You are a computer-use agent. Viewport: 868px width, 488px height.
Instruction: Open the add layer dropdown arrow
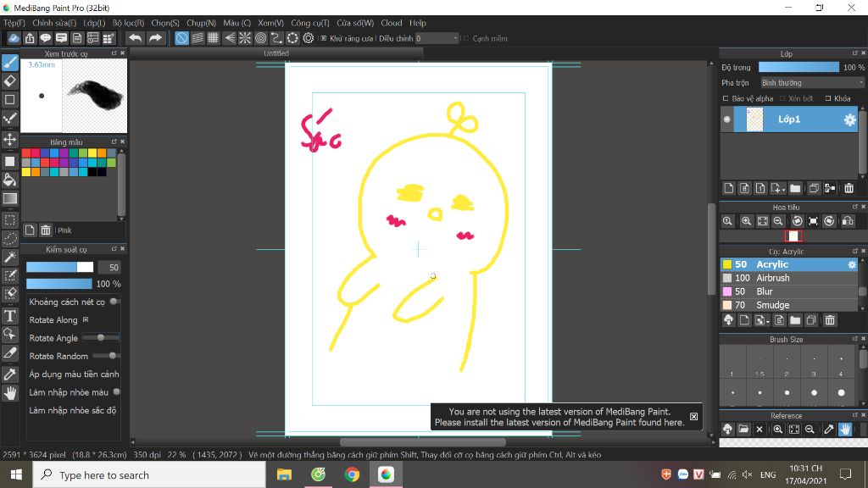(x=778, y=189)
